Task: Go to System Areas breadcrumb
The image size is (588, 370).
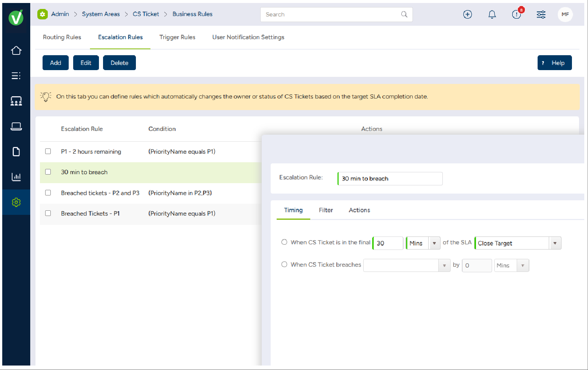Action: (x=101, y=14)
